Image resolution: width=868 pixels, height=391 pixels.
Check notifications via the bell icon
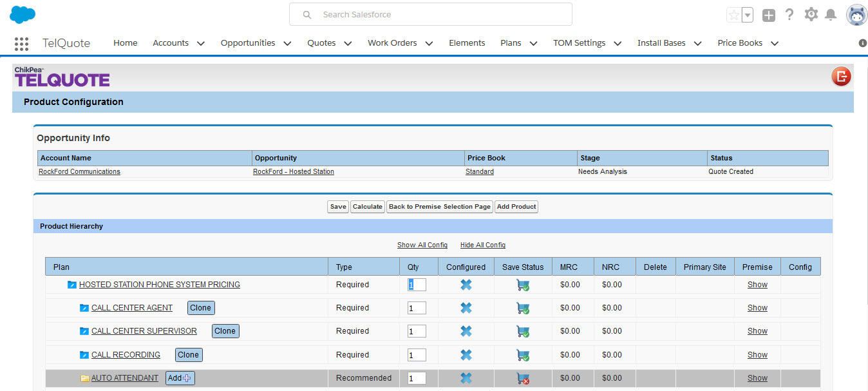(x=831, y=14)
